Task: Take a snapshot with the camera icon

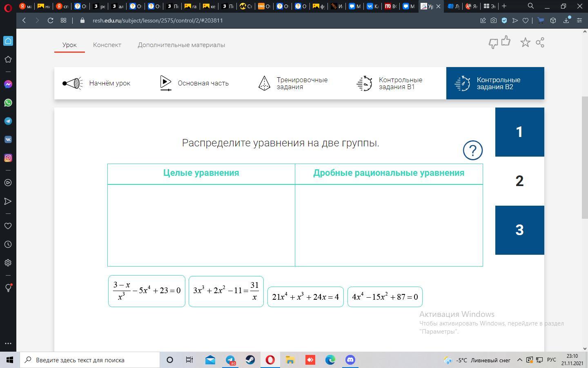Action: (x=494, y=20)
